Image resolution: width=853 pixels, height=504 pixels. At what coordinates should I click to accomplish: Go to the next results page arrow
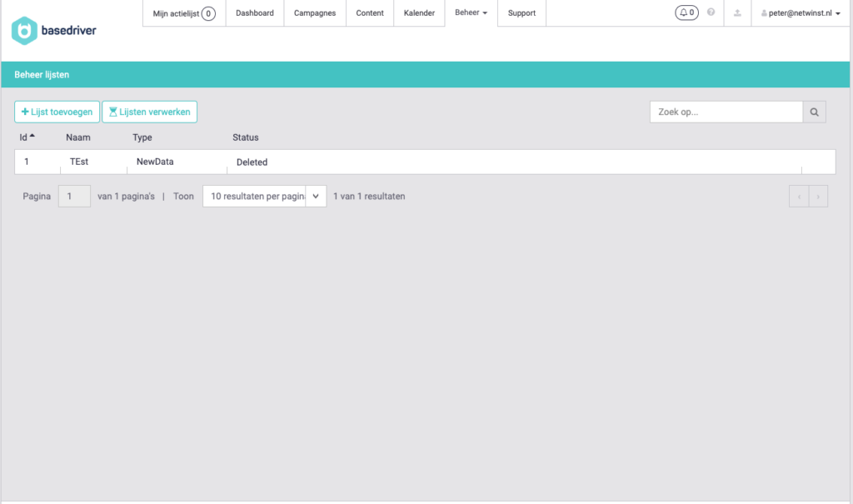[x=818, y=197]
